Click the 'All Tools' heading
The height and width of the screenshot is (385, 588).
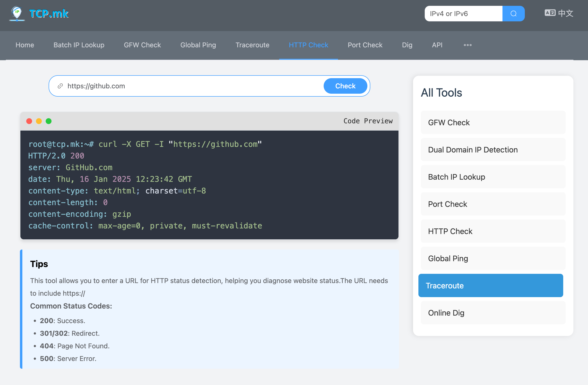[x=441, y=93]
